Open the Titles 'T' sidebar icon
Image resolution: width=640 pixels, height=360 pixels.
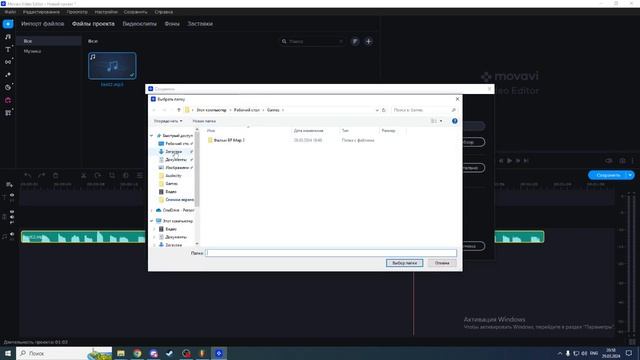[8, 49]
